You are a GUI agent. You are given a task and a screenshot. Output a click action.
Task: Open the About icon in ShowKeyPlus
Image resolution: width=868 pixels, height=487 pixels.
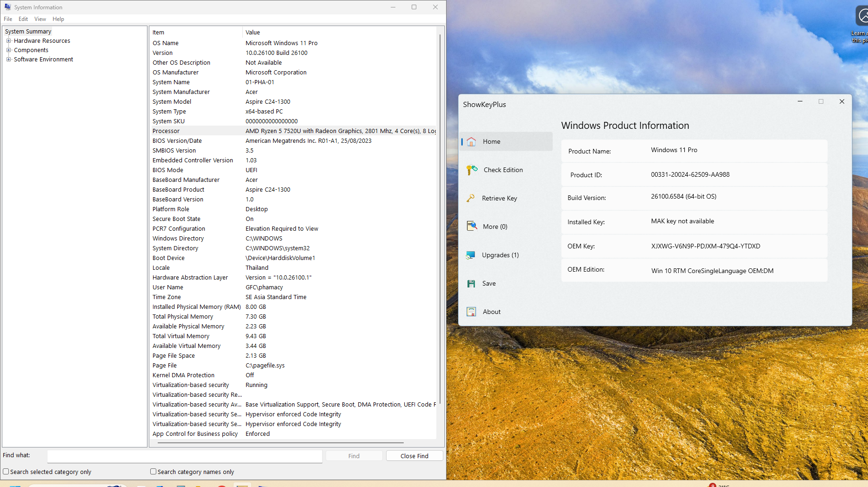(x=471, y=312)
